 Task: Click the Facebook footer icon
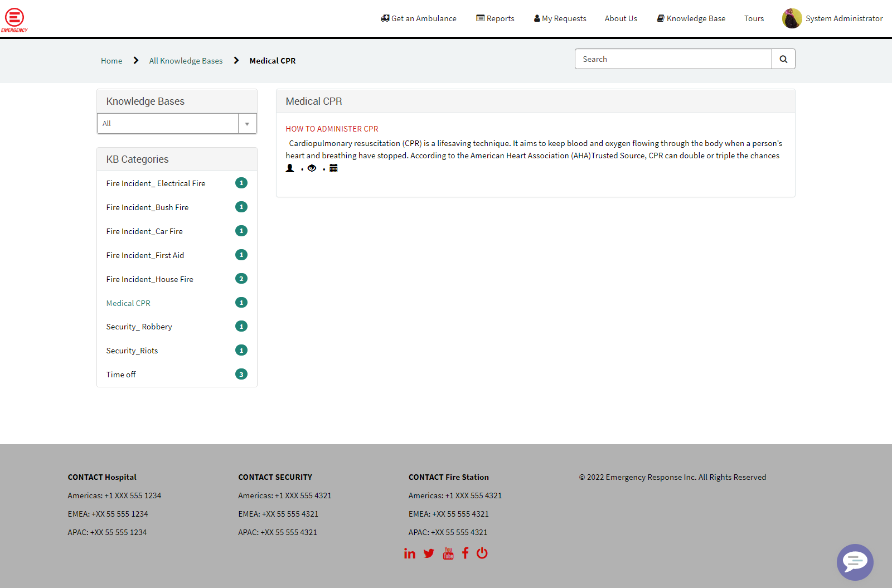click(x=465, y=553)
